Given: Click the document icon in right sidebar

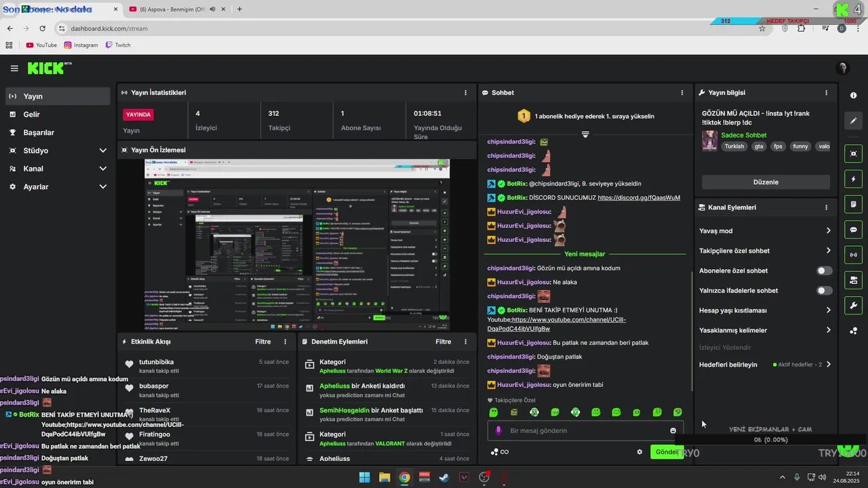Looking at the screenshot, I should 853,204.
